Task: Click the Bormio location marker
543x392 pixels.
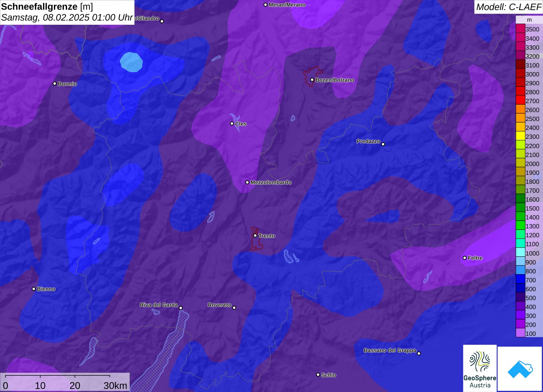Action: point(55,83)
